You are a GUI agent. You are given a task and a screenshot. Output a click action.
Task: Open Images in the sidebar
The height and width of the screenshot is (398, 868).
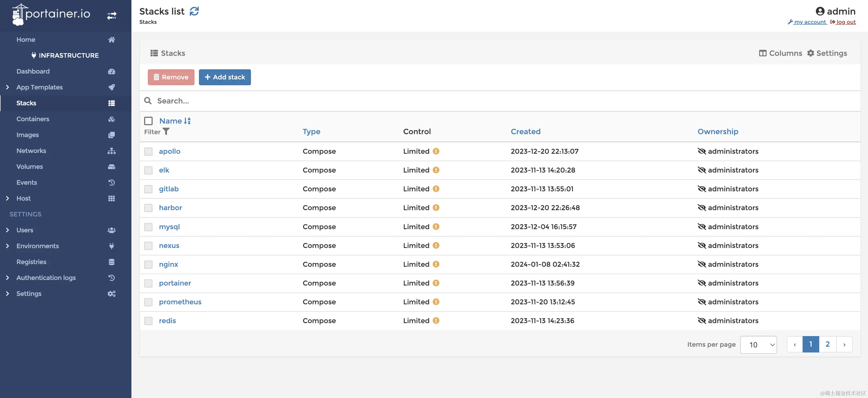(28, 135)
